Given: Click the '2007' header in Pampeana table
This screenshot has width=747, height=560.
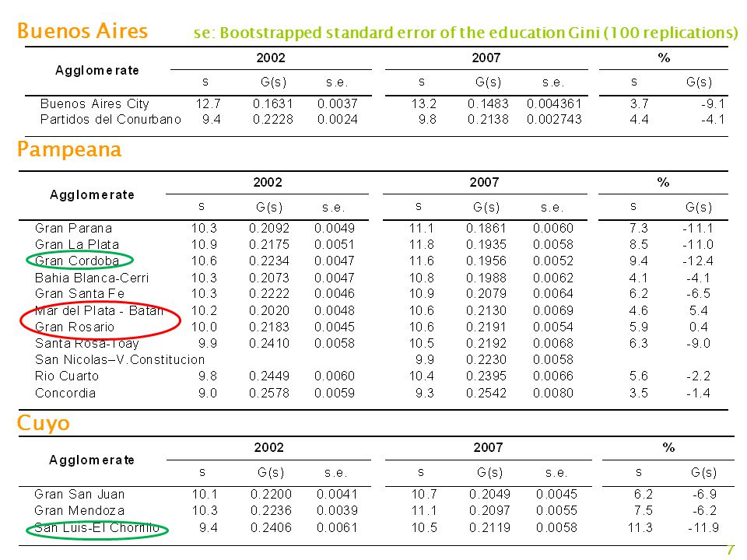Looking at the screenshot, I should click(x=484, y=182).
